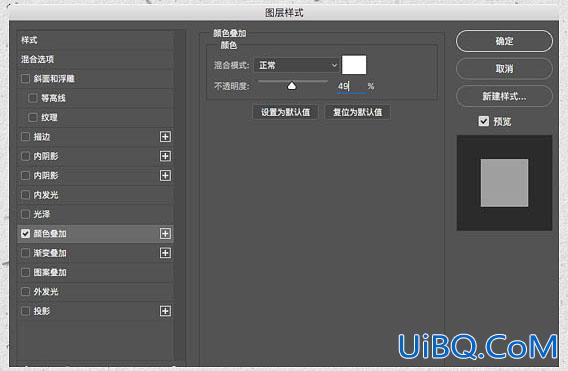Enable the 渐变叠加 checkbox
568x371 pixels.
pos(25,253)
